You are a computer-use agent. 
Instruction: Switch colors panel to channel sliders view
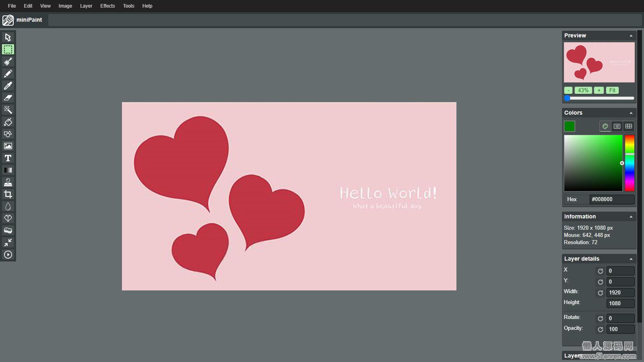tap(617, 126)
